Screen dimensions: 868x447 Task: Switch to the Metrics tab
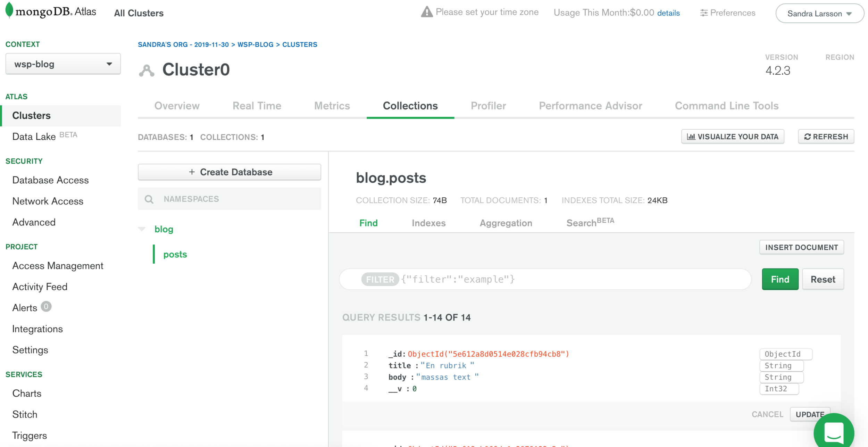(332, 106)
